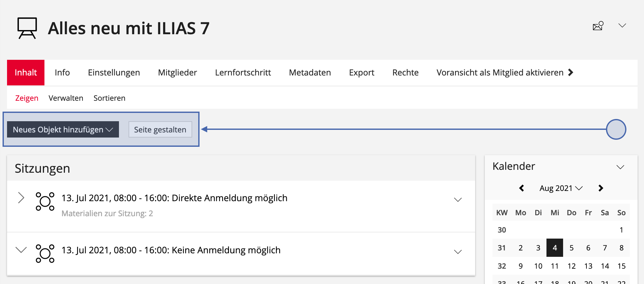Switch to the Einstellungen tab

114,73
